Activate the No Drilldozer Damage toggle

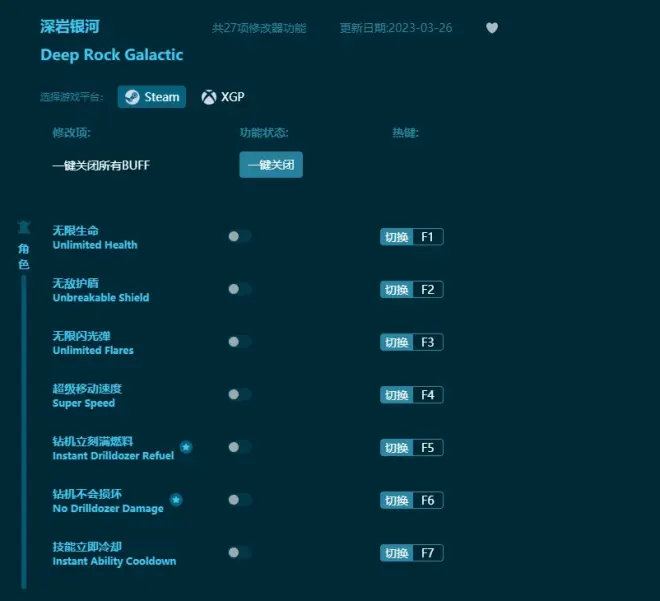(239, 499)
